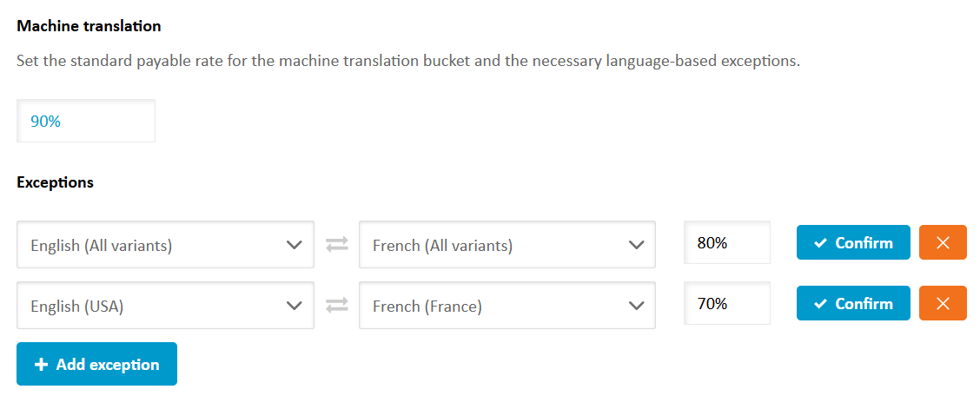Click the 70% exception rate field
Screen dimensions: 980x396
point(727,304)
